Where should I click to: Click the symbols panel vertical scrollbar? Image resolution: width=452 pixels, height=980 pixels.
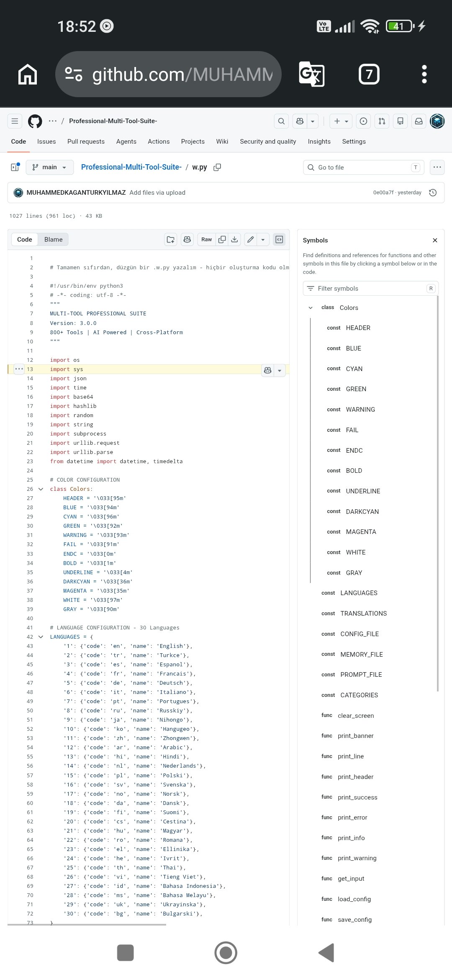(x=438, y=493)
